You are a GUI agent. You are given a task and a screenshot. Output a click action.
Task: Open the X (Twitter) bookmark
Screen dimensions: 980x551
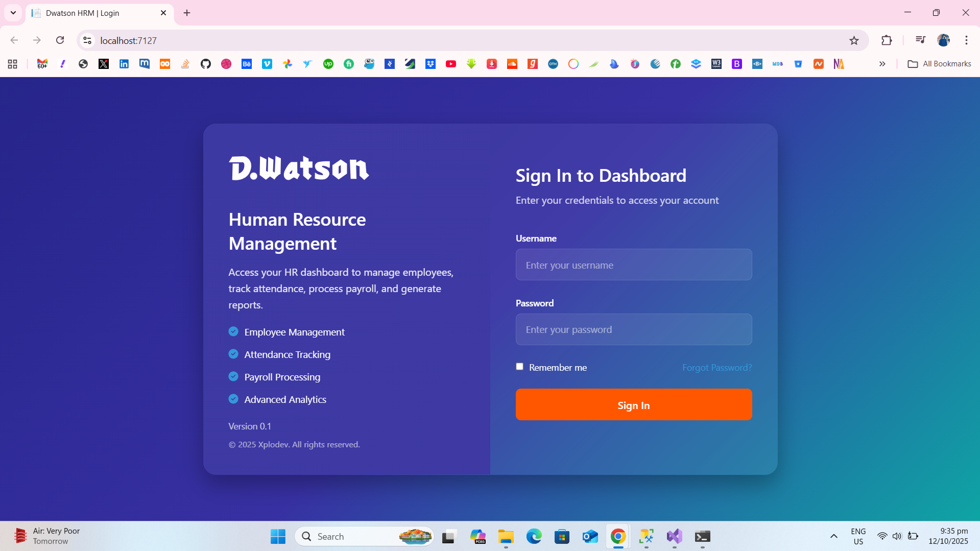(x=104, y=64)
